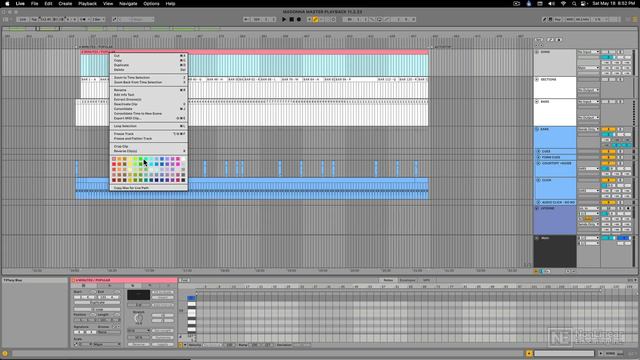Choose Cut from the context menu
The width and height of the screenshot is (640, 360).
coord(149,56)
